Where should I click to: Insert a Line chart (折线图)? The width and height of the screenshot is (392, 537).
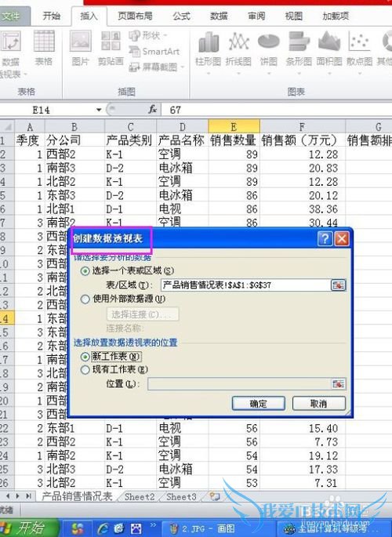pyautogui.click(x=238, y=52)
